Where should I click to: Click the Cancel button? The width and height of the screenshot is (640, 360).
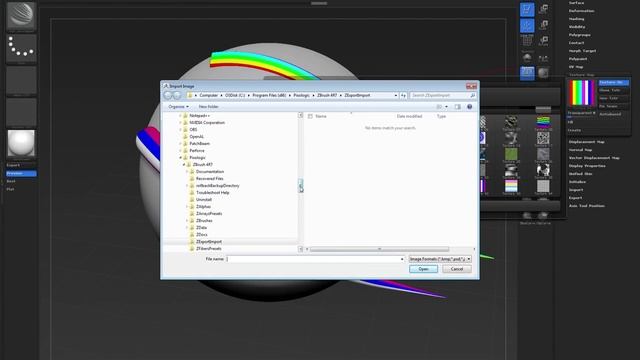[457, 269]
